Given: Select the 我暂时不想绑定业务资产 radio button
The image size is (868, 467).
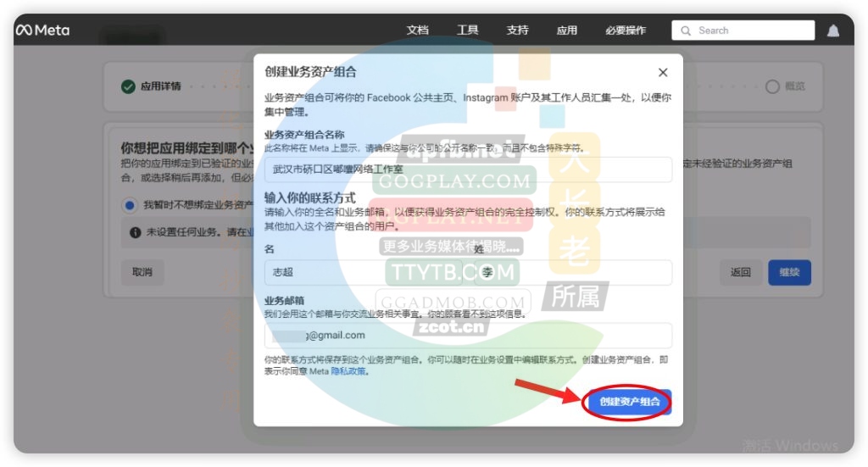Looking at the screenshot, I should (130, 205).
